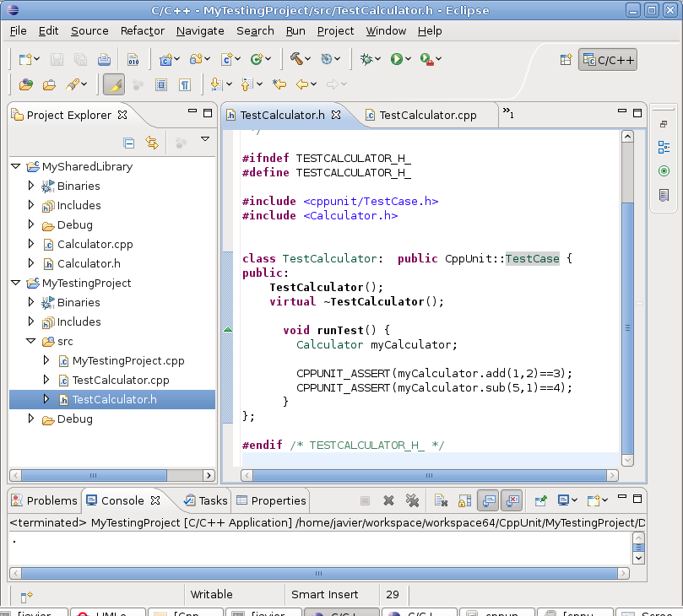This screenshot has width=683, height=616.
Task: Open the Refactor menu
Action: coord(142,30)
